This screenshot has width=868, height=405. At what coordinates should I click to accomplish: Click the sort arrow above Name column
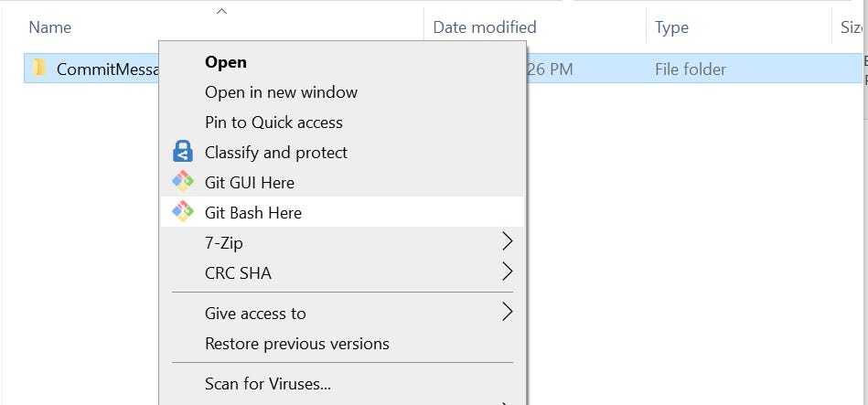click(x=221, y=11)
